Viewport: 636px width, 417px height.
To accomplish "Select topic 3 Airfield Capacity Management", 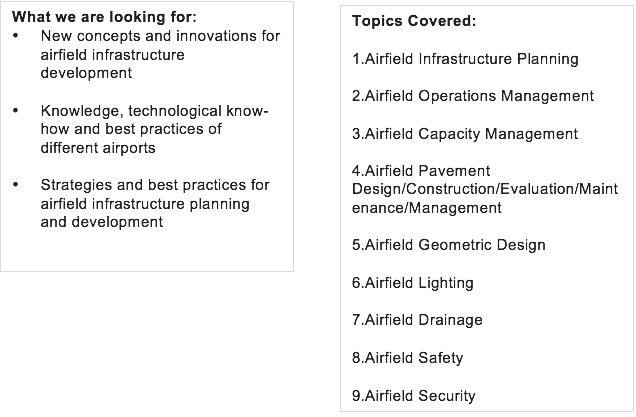I will [465, 134].
